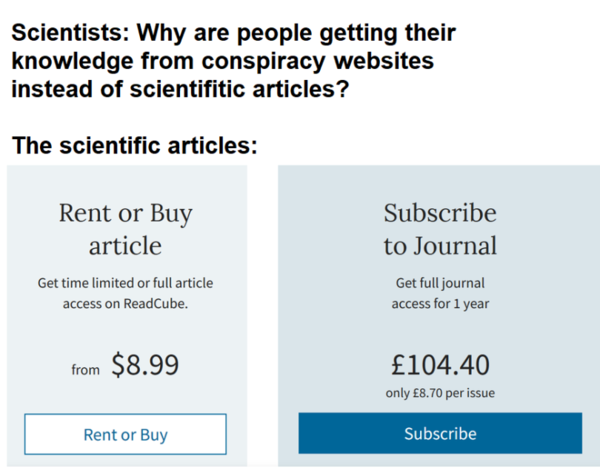Click the 'Get time limited' text line
600x468 pixels.
[x=126, y=283]
